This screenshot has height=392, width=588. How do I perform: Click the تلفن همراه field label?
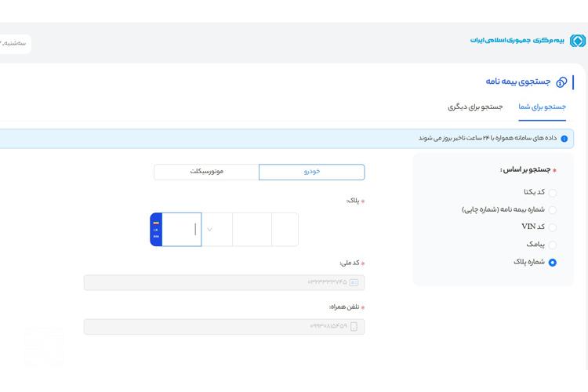click(x=344, y=307)
